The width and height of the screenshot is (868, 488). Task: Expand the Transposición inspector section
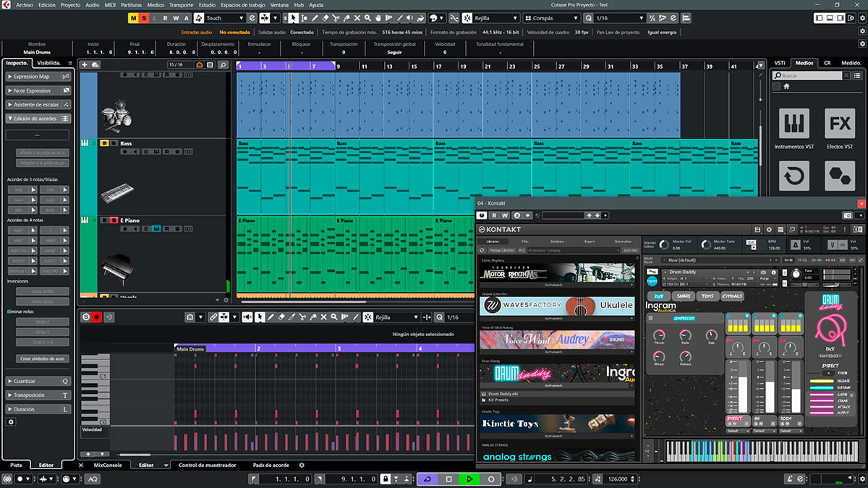coord(39,395)
